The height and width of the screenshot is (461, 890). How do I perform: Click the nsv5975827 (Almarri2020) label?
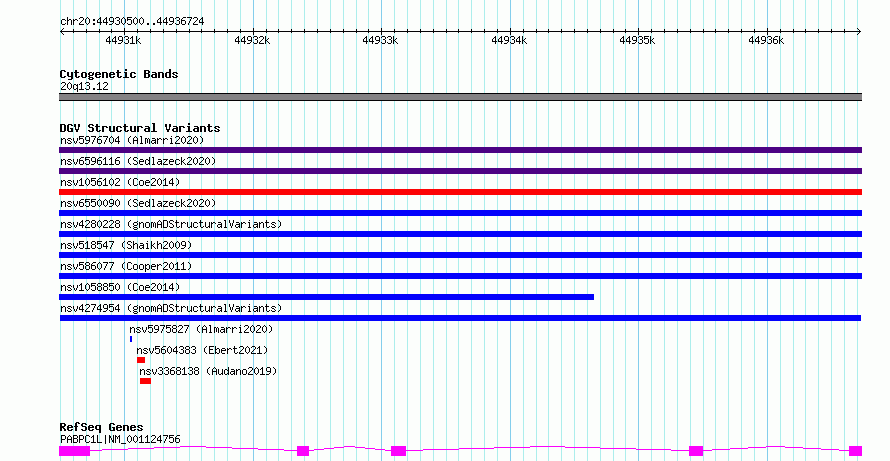[201, 329]
